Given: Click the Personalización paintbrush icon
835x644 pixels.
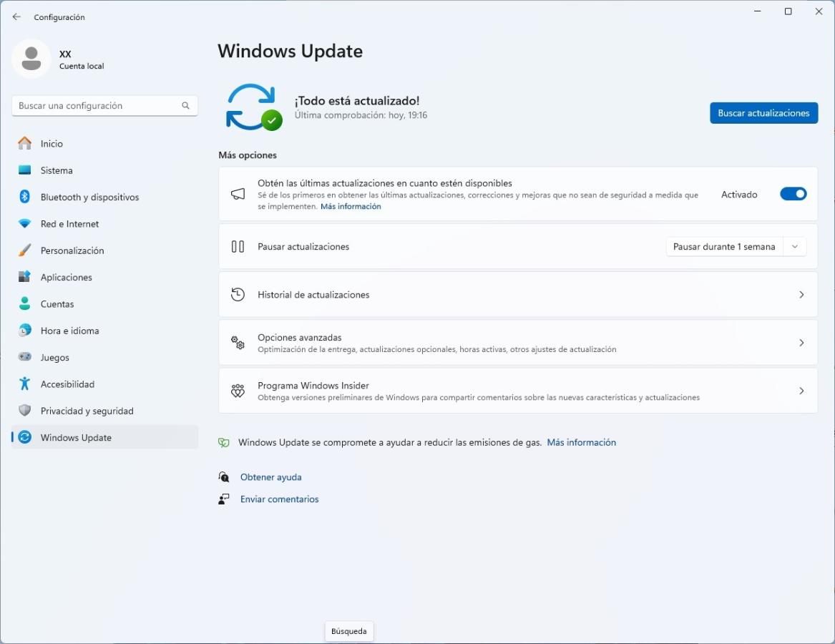Looking at the screenshot, I should pyautogui.click(x=24, y=250).
